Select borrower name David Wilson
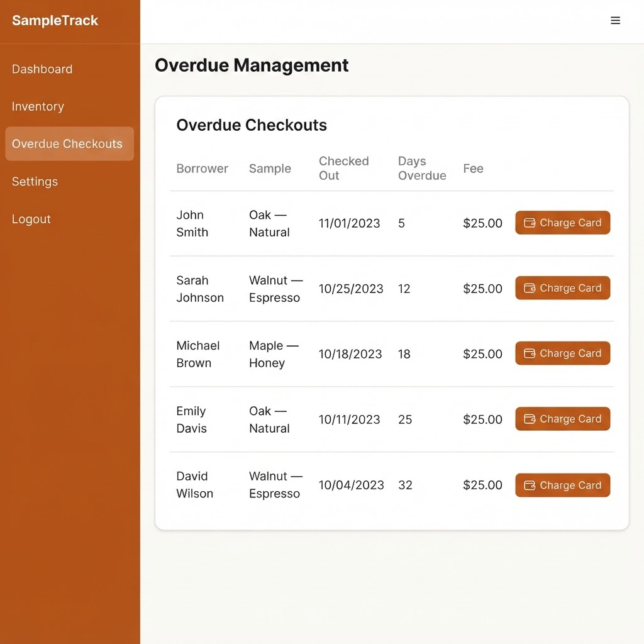The width and height of the screenshot is (644, 644). pyautogui.click(x=195, y=485)
